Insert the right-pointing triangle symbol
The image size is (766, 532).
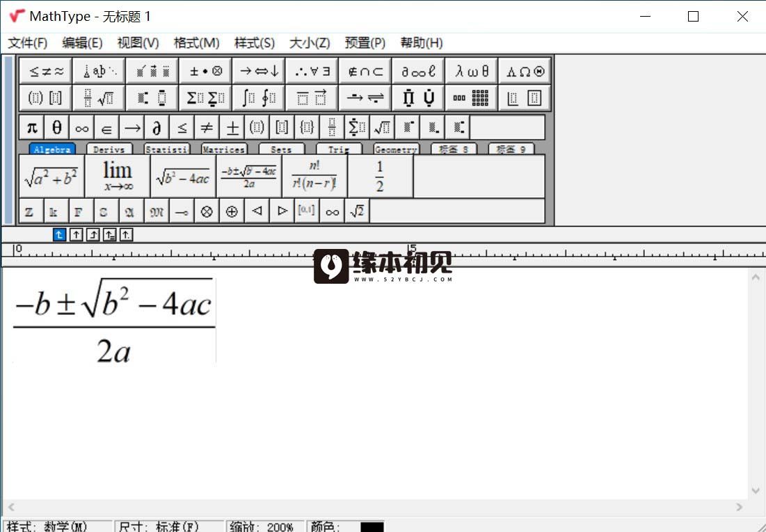282,211
